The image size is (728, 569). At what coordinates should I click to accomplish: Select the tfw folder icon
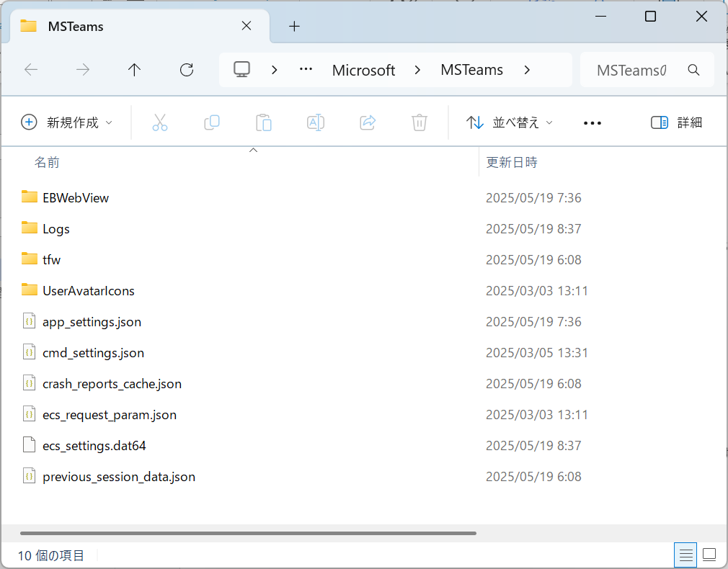(x=30, y=259)
